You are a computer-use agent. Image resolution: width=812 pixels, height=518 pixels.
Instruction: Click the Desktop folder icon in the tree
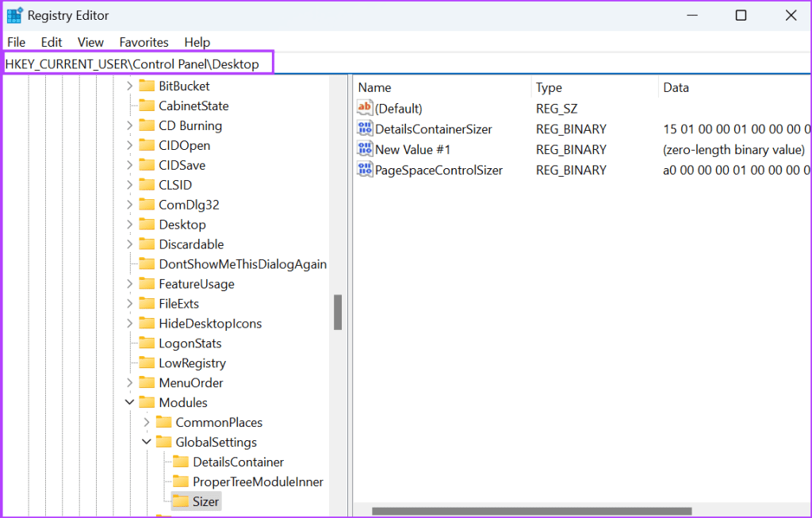(x=147, y=224)
